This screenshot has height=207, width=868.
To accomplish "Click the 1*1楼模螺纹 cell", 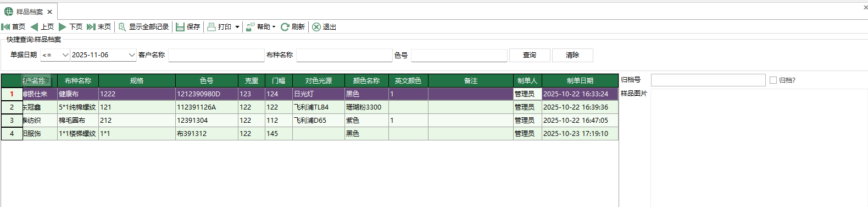I will 78,134.
